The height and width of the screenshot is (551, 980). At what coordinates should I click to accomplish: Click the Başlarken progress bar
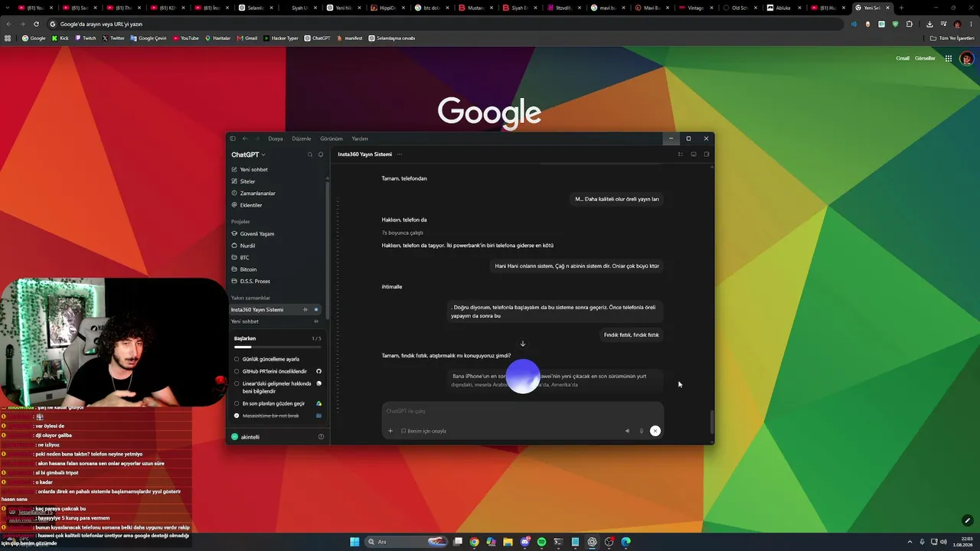click(x=277, y=347)
